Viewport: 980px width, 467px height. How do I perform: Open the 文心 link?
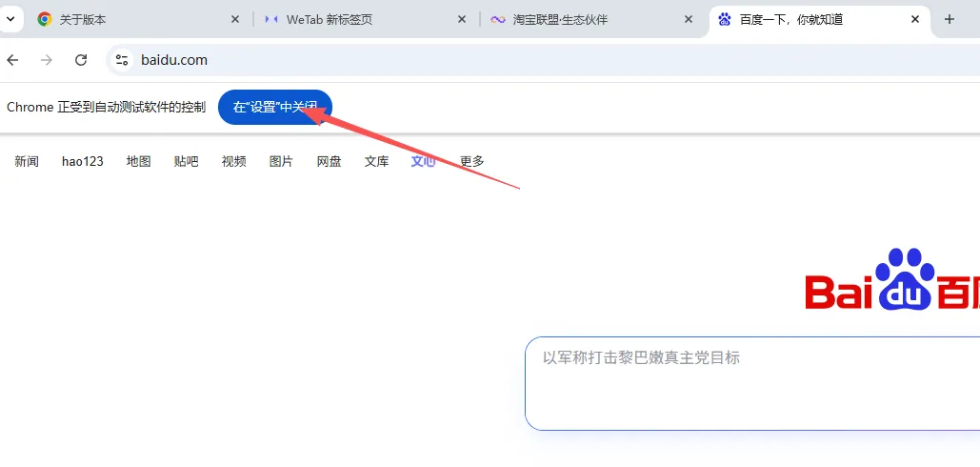(423, 161)
